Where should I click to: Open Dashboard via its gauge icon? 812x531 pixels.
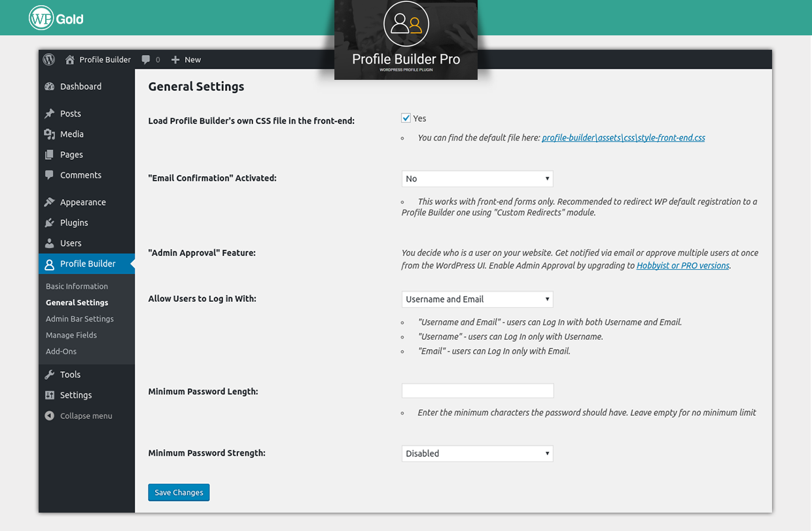pyautogui.click(x=49, y=86)
